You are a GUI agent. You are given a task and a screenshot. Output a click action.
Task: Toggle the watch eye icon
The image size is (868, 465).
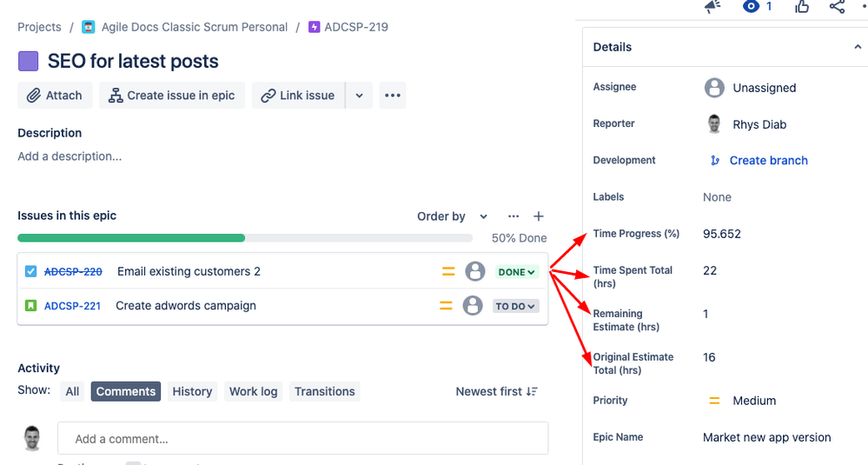751,6
